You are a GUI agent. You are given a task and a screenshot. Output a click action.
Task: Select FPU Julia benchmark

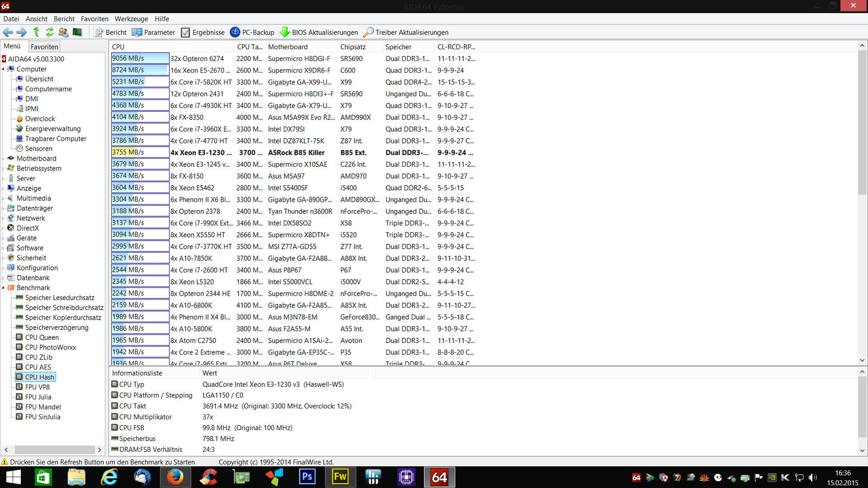point(38,397)
